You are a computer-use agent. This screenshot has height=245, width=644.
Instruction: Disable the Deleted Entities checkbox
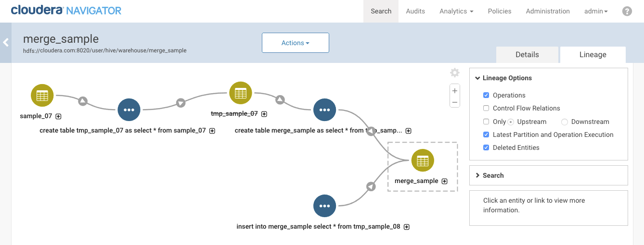(486, 147)
